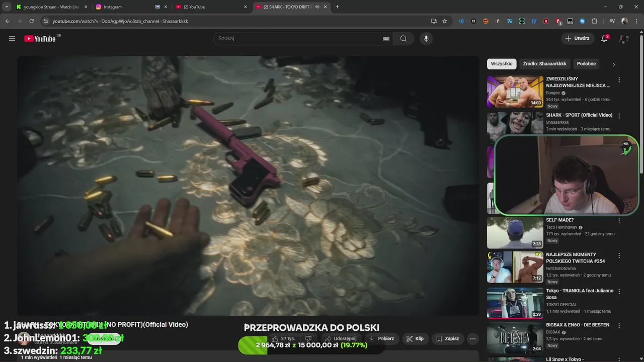Open the ZWIEDZILIŚMY NAJDZIWNIEJSZE MIEJSCA thumbnail

point(515,92)
